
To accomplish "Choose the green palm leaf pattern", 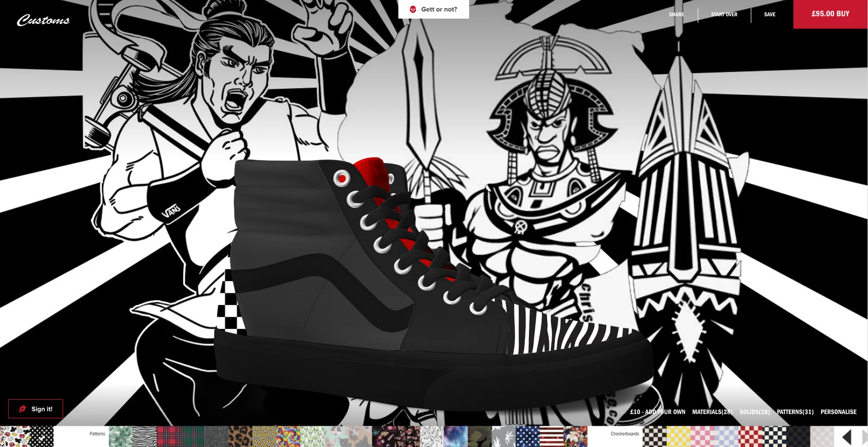I will 121,437.
